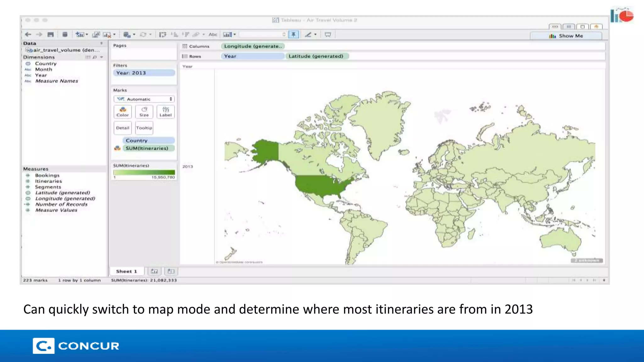Click the SUM(Itineraries) green color gradient legend
The width and height of the screenshot is (644, 362).
tap(144, 173)
